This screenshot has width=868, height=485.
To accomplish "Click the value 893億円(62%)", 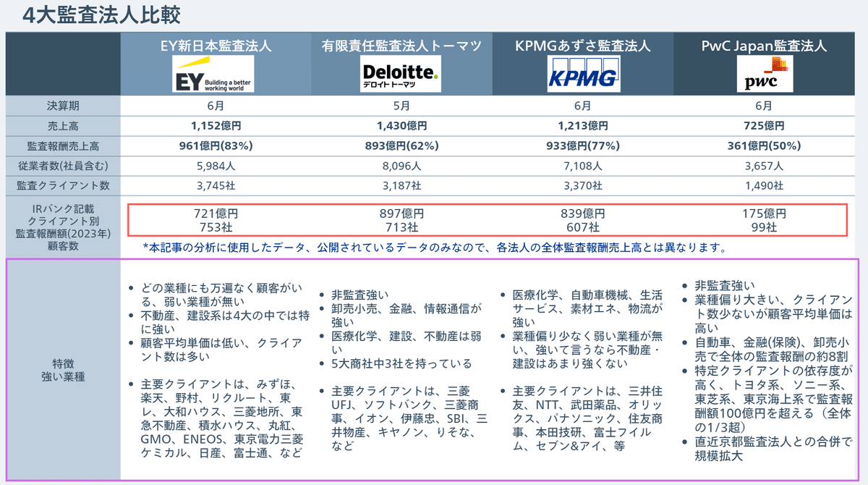I will pos(400,145).
